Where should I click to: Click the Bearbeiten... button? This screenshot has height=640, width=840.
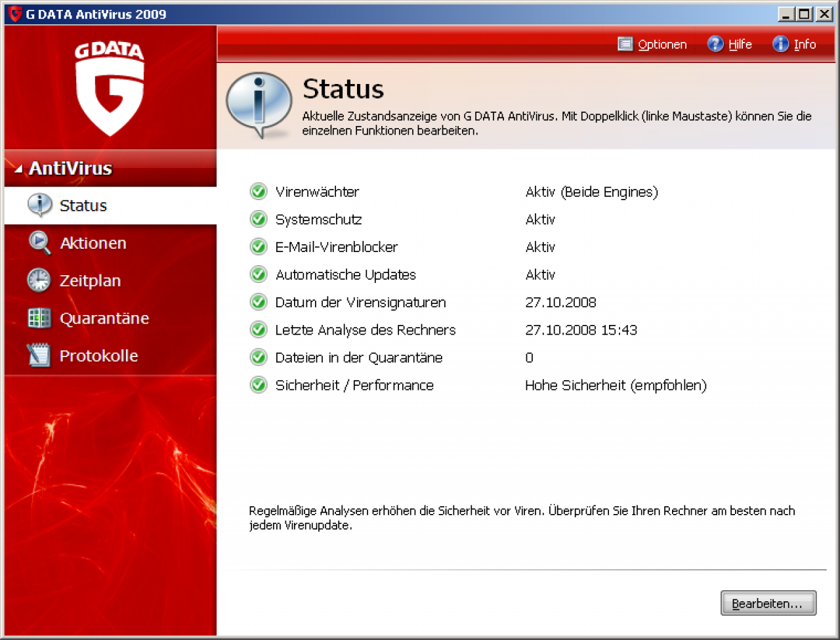(768, 603)
